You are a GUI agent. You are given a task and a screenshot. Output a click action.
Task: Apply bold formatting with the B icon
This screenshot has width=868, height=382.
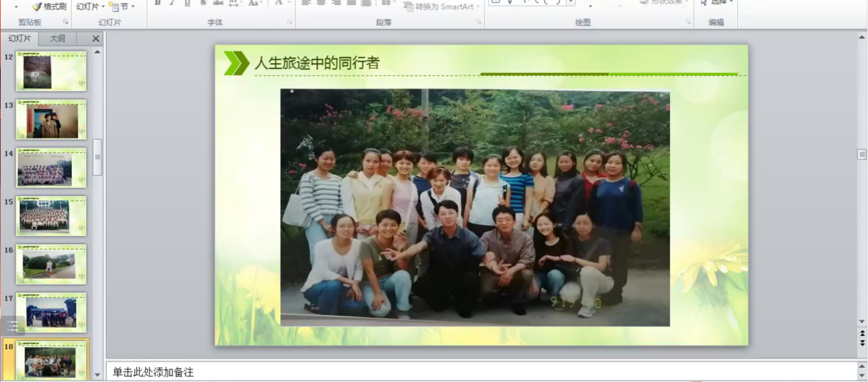(x=158, y=3)
